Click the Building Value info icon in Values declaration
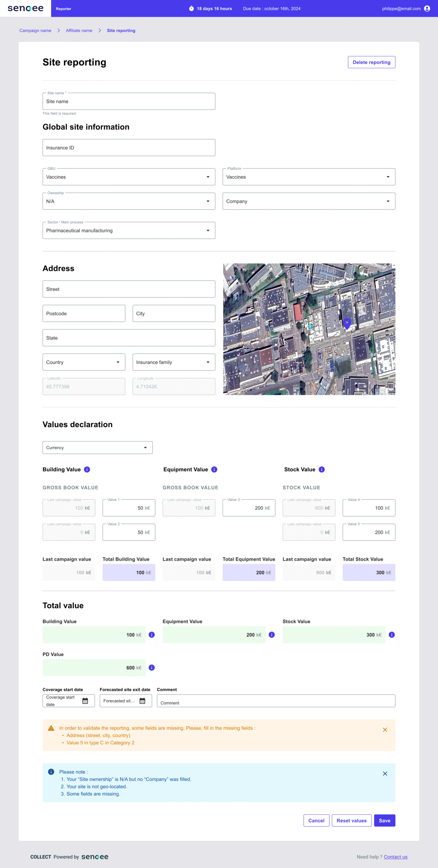This screenshot has width=438, height=868. tap(87, 469)
